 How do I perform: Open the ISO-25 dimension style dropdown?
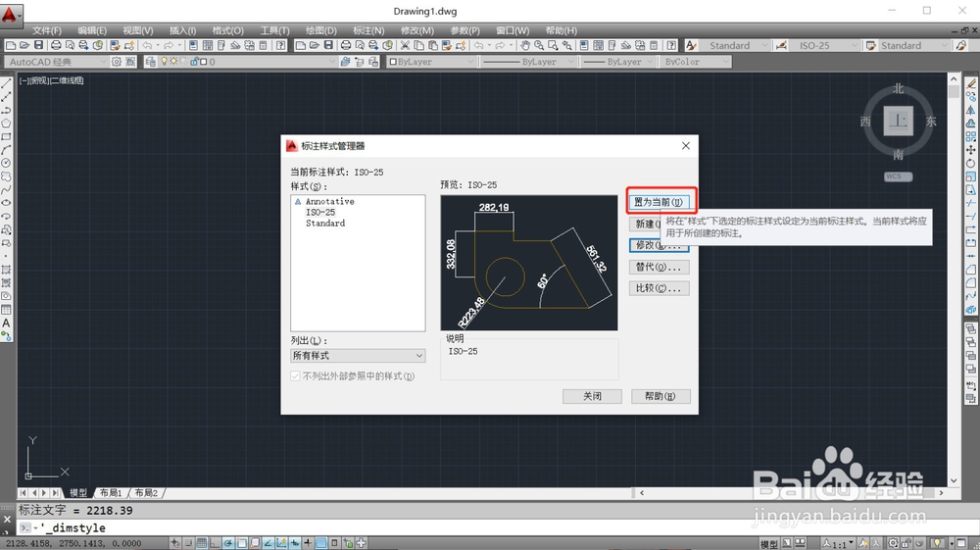pyautogui.click(x=824, y=45)
